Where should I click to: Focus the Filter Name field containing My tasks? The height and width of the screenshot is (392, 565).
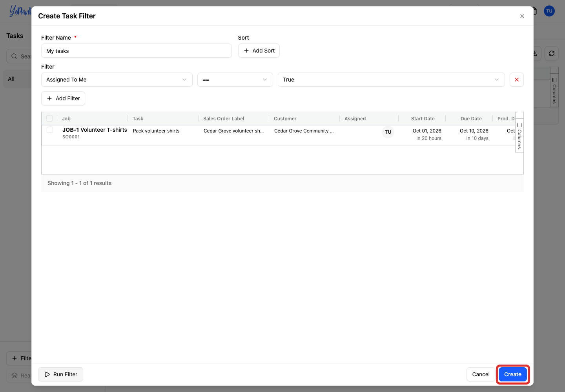(137, 51)
